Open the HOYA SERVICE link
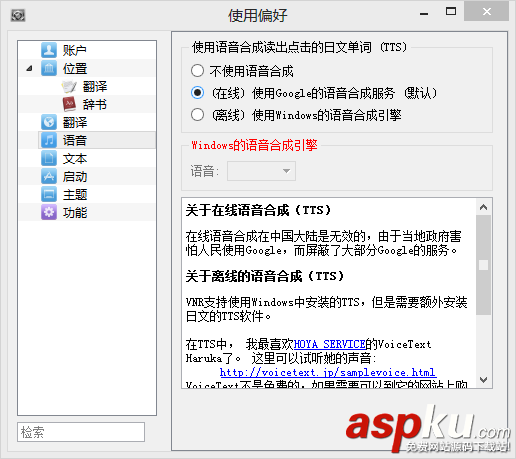The width and height of the screenshot is (516, 459). (329, 344)
